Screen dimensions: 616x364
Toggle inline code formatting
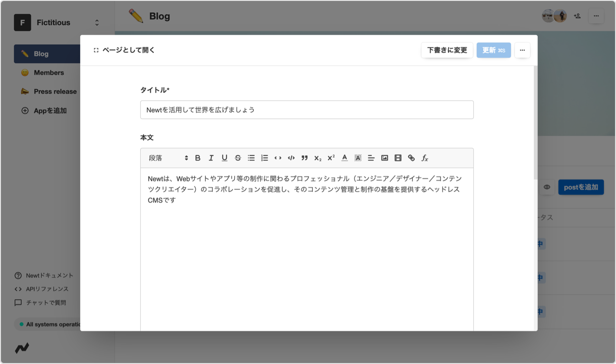click(278, 158)
